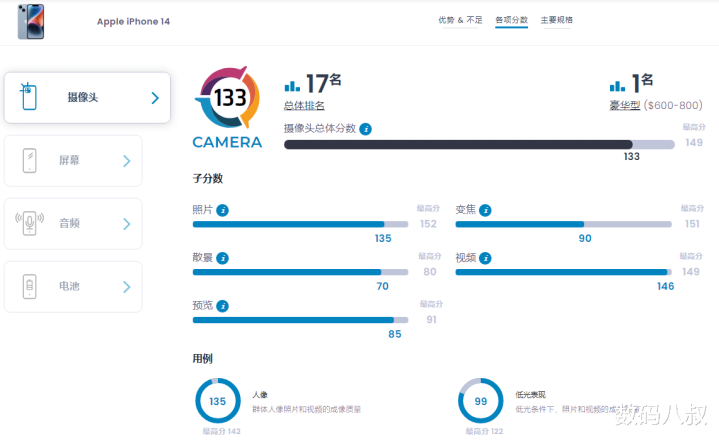Click the 人像 use case label

[x=260, y=395]
